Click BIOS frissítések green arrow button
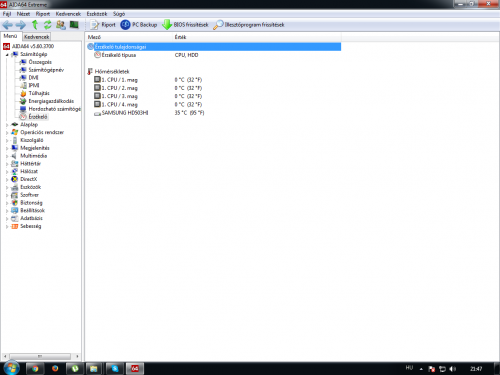The height and width of the screenshot is (375, 500). 185,25
